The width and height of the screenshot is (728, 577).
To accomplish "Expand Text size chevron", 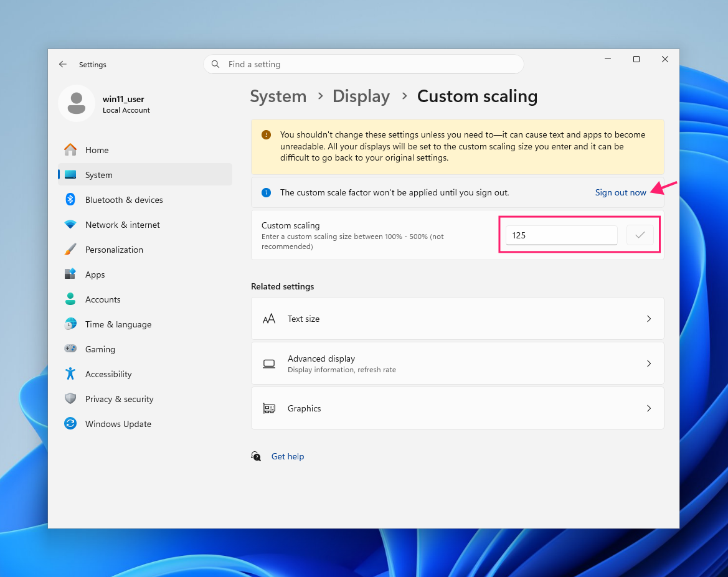I will (x=649, y=319).
